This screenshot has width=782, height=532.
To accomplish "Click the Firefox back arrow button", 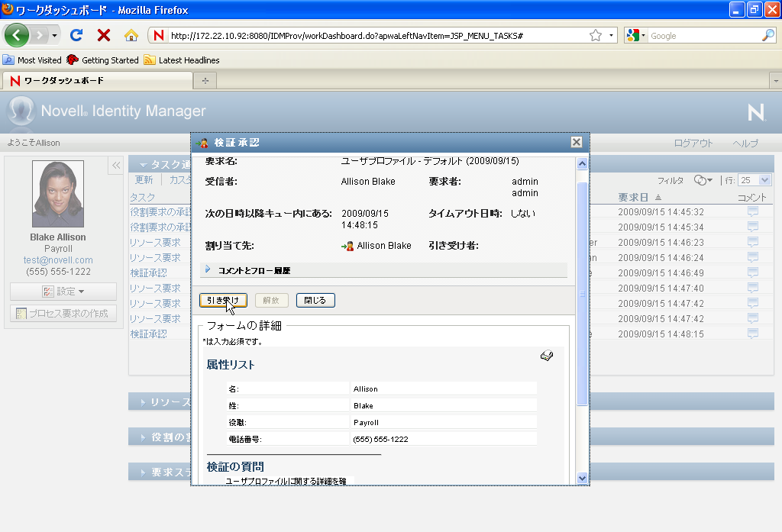I will coord(17,35).
